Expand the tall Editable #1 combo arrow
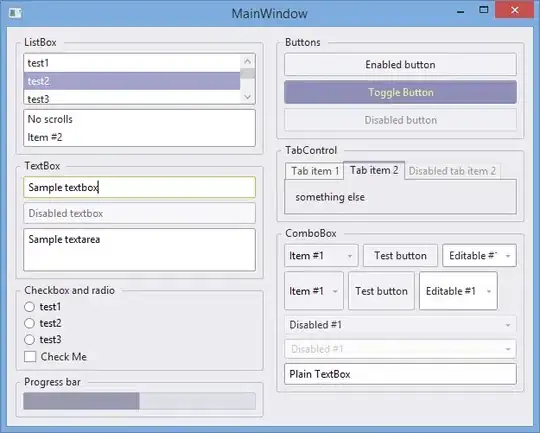The image size is (540, 433). click(x=489, y=291)
